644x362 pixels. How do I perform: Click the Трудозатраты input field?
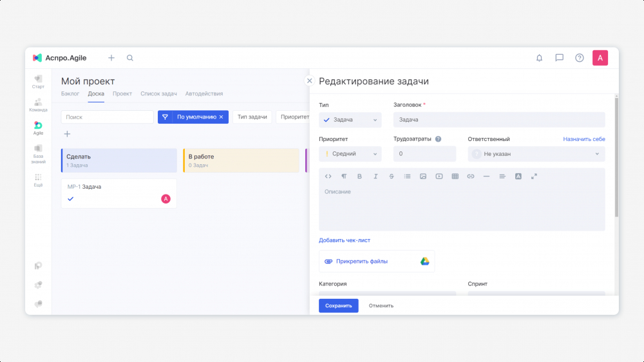[424, 154]
